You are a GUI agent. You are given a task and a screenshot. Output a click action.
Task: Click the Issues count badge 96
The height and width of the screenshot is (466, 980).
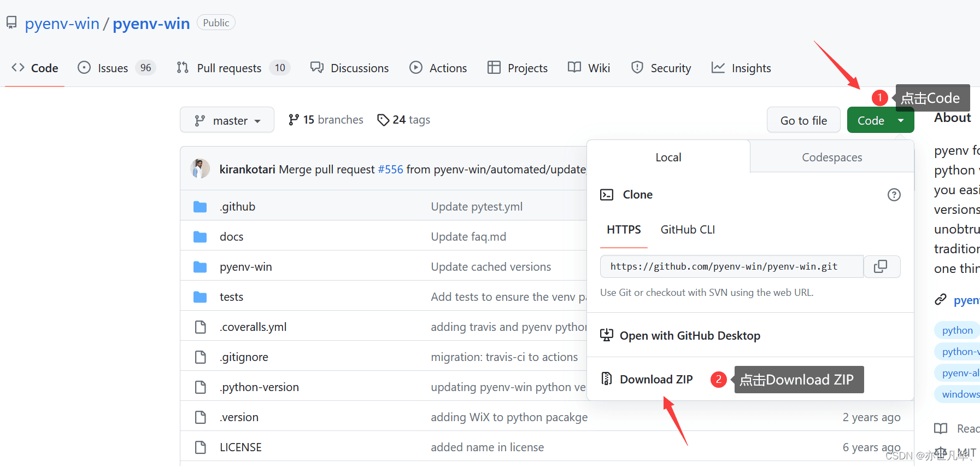pyautogui.click(x=146, y=68)
